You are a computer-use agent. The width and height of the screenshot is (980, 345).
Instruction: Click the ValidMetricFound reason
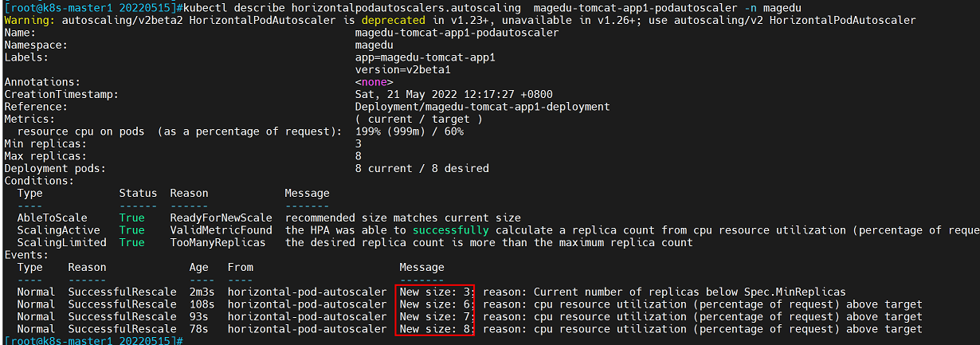(x=221, y=230)
